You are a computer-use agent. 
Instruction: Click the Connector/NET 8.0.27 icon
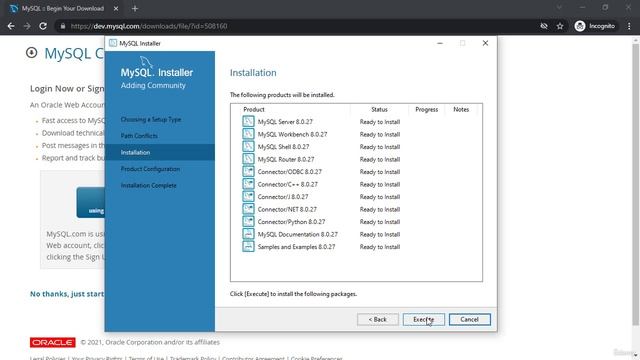248,209
